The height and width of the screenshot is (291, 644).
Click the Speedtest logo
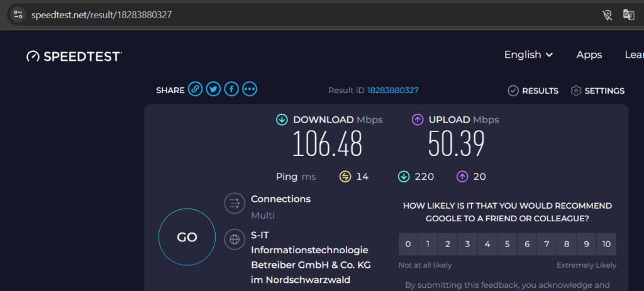[74, 56]
